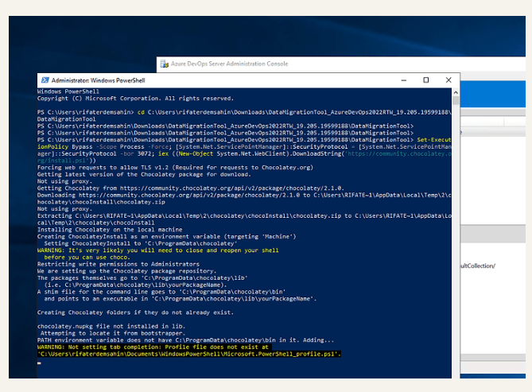Click 'before you can use choco.' line

coord(87,258)
